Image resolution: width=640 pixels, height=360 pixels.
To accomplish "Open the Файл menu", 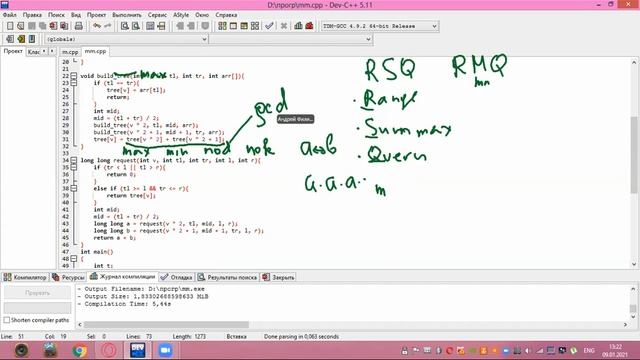I will point(10,15).
